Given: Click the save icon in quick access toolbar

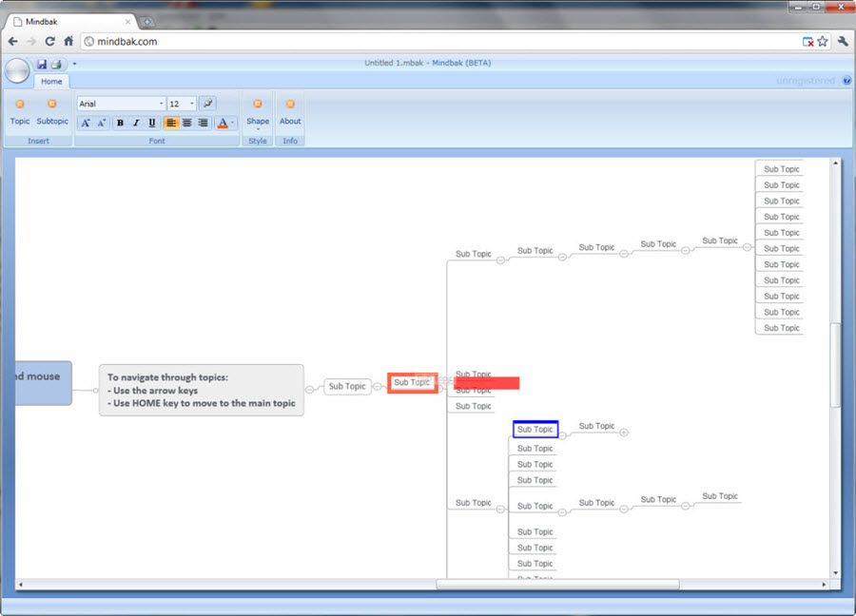Looking at the screenshot, I should (x=42, y=64).
